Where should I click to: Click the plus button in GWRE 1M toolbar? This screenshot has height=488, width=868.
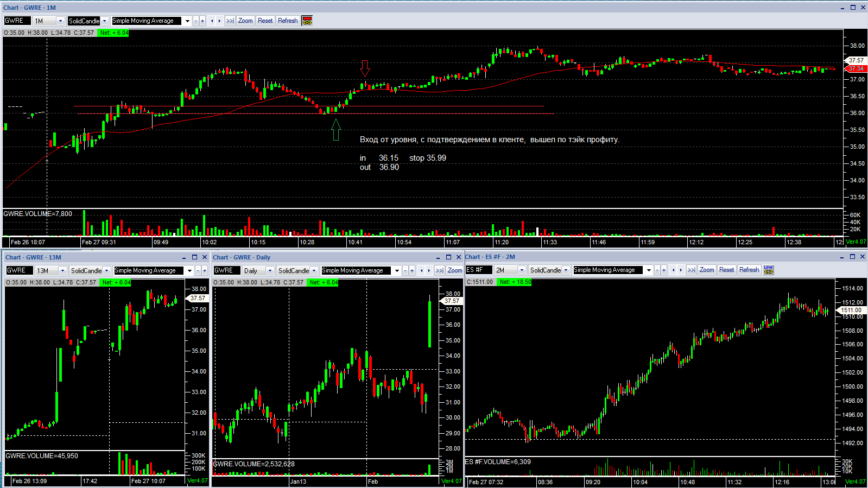202,21
